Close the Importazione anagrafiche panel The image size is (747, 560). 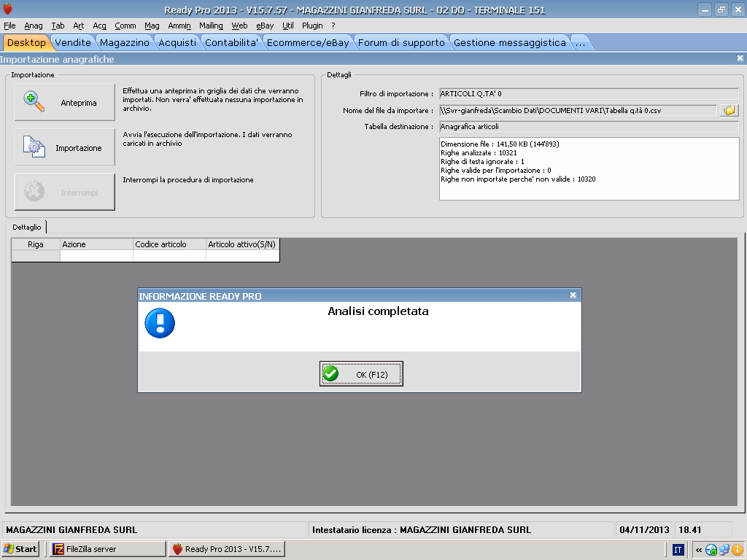pos(740,58)
